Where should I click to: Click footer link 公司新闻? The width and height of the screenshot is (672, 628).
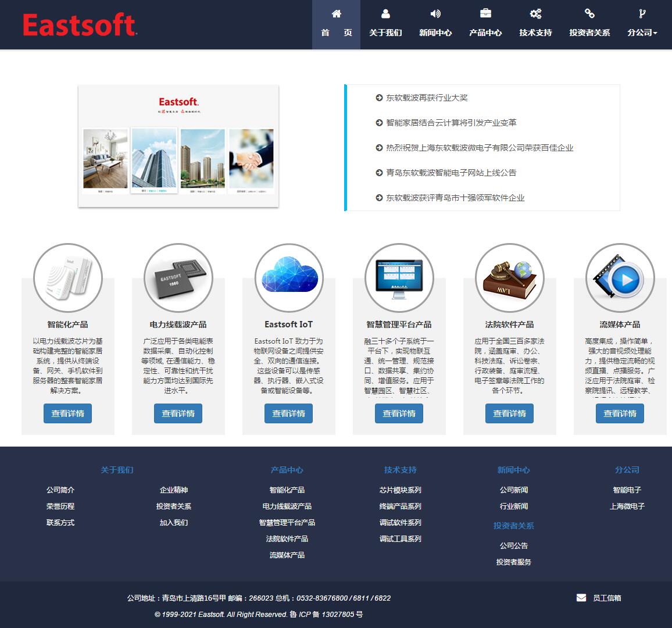point(514,490)
